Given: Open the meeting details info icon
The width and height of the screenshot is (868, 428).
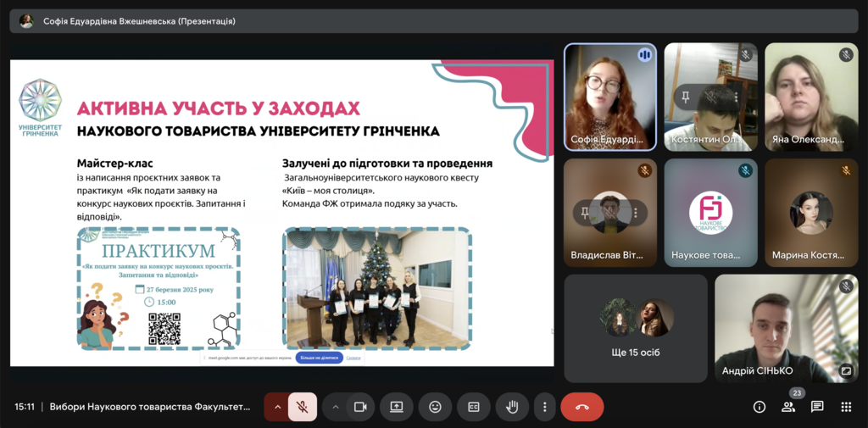Looking at the screenshot, I should [759, 407].
